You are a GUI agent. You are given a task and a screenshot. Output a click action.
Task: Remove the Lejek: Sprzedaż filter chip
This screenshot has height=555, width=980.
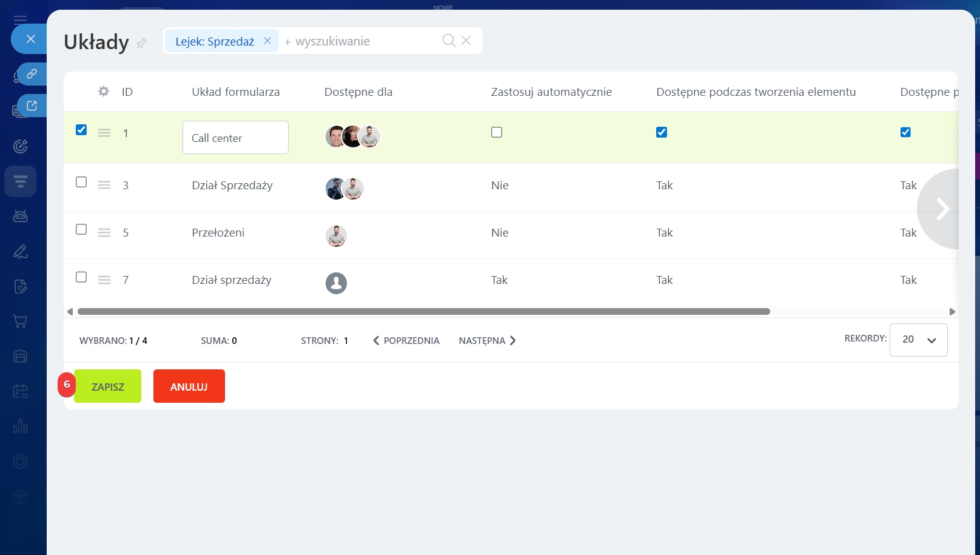[267, 41]
